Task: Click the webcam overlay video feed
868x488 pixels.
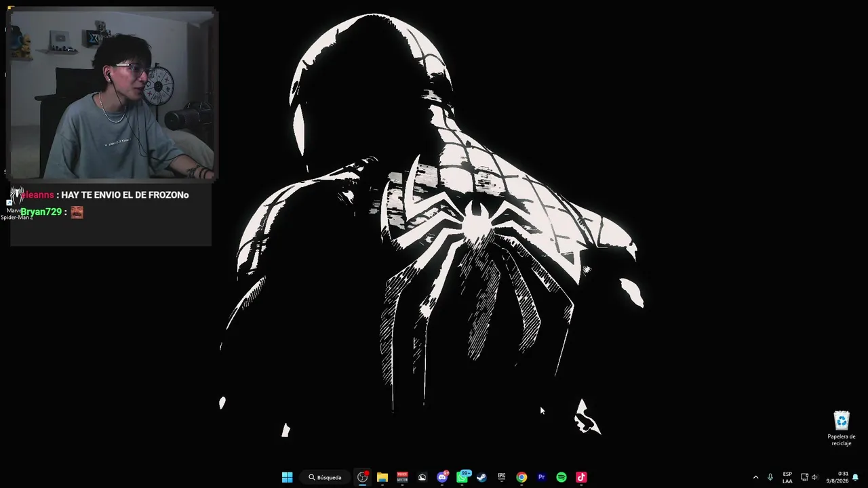Action: coord(111,94)
